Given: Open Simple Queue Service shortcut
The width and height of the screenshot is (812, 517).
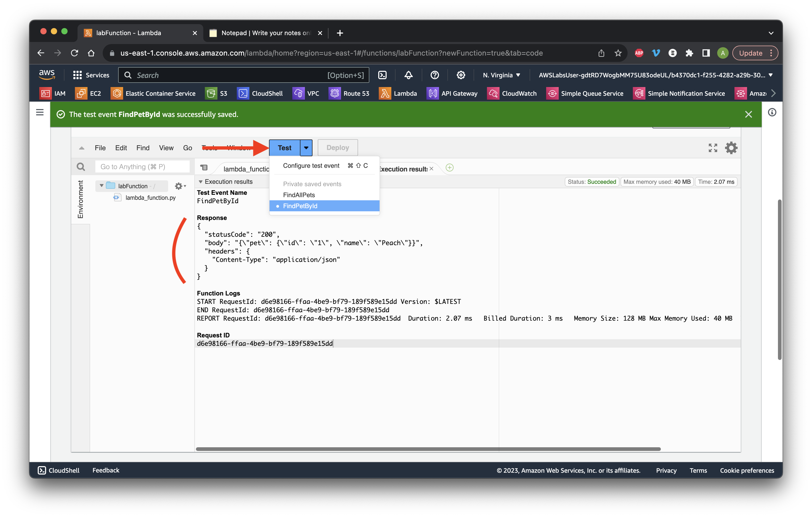Looking at the screenshot, I should [x=585, y=94].
